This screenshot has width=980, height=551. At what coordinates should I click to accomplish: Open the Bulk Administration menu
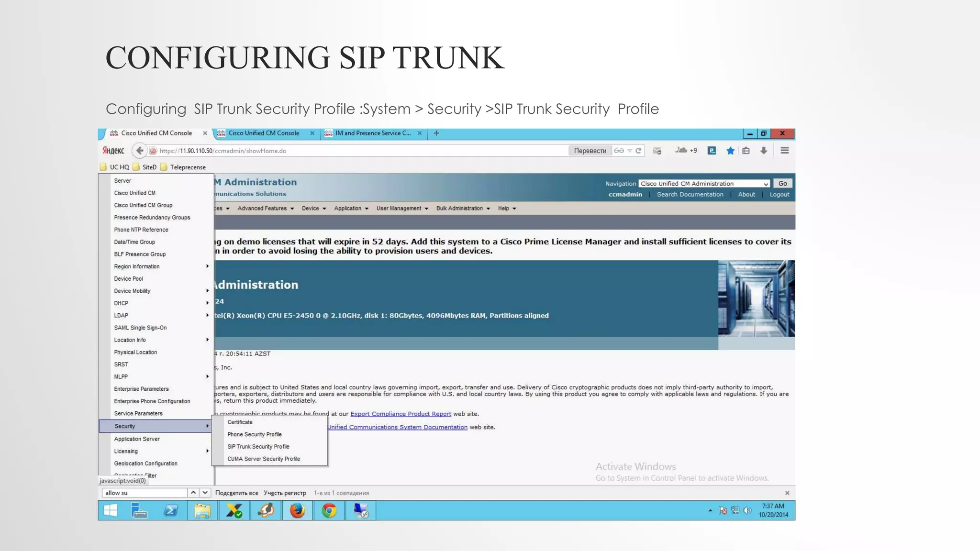463,209
